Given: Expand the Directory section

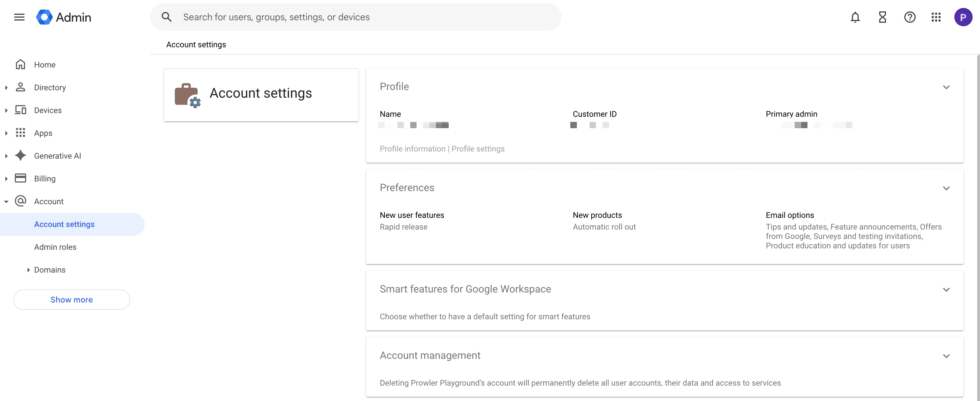Looking at the screenshot, I should [x=6, y=87].
